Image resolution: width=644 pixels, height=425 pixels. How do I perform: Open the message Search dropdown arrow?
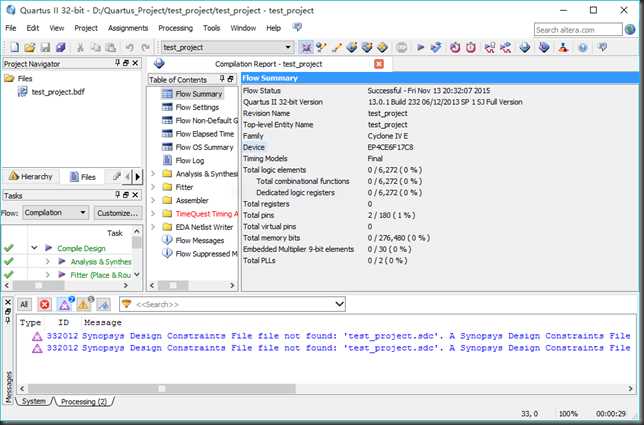tap(339, 304)
